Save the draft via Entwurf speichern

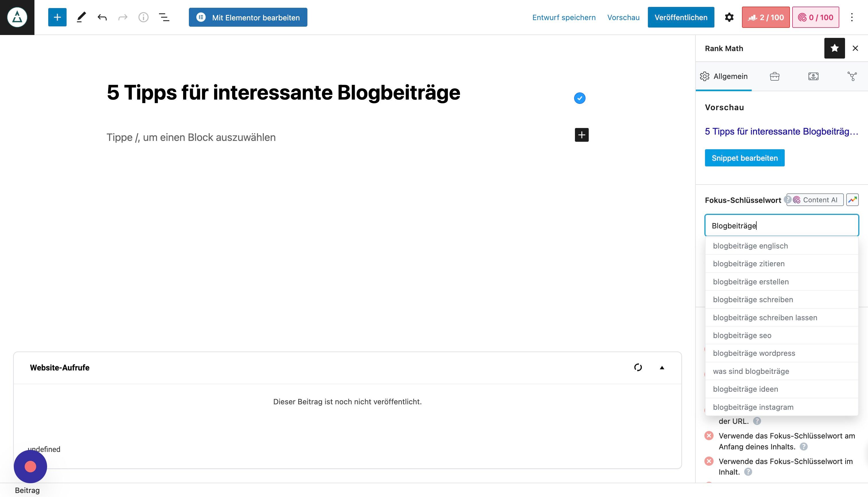(x=564, y=18)
